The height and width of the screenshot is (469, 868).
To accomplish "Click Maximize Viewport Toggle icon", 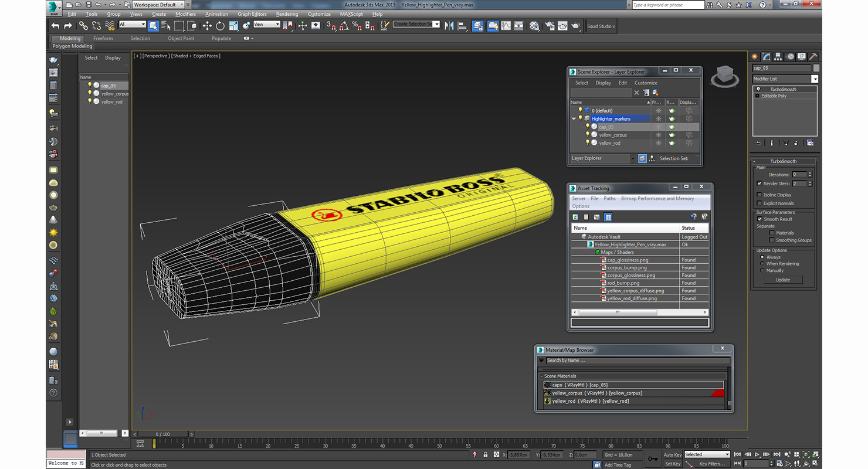I will [x=816, y=464].
